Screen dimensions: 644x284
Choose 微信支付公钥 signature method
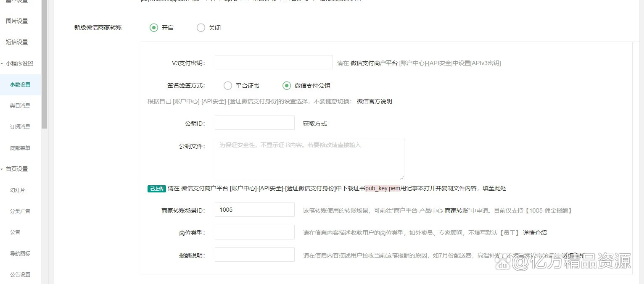coord(287,86)
